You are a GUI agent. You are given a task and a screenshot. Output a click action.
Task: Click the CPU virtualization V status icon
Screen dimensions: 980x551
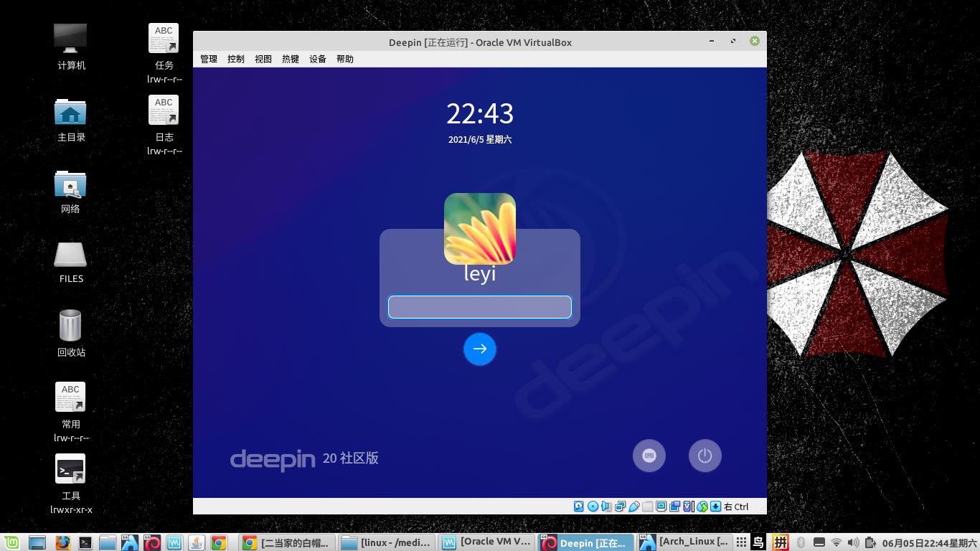point(689,507)
